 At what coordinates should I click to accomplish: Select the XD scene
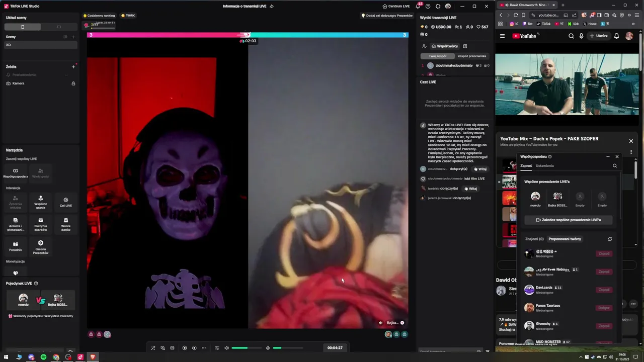coord(41,45)
